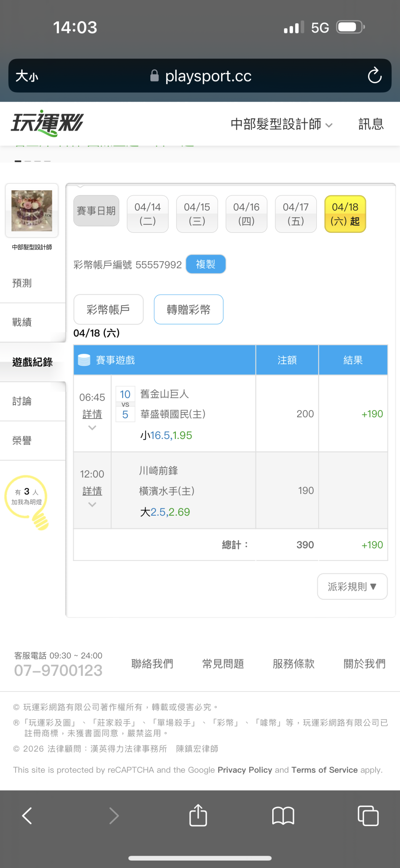Open the Safari share sheet icon
400x868 pixels.
(198, 816)
